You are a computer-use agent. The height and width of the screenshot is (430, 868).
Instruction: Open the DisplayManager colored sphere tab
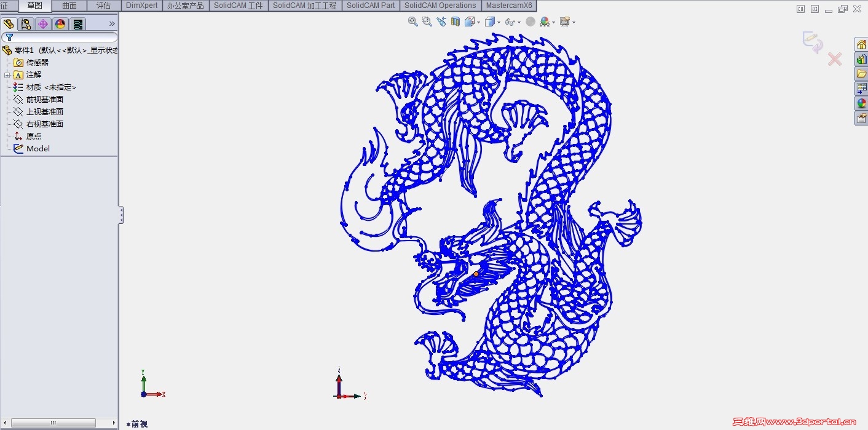pos(60,24)
